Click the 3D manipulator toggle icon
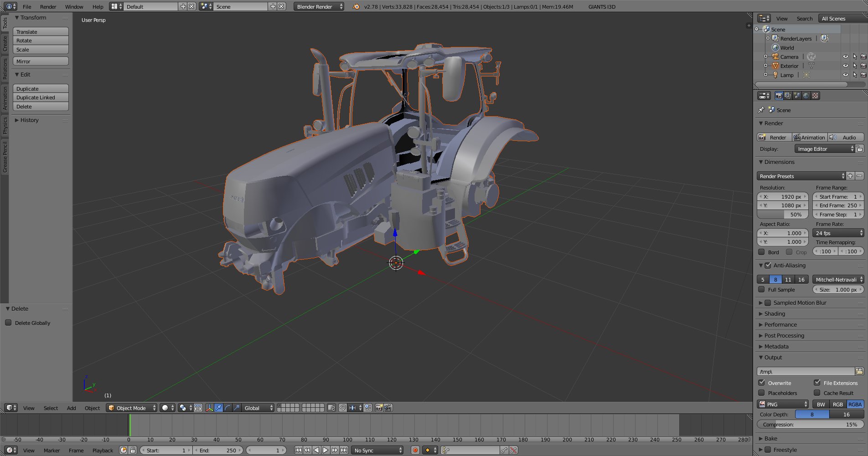 [x=209, y=408]
